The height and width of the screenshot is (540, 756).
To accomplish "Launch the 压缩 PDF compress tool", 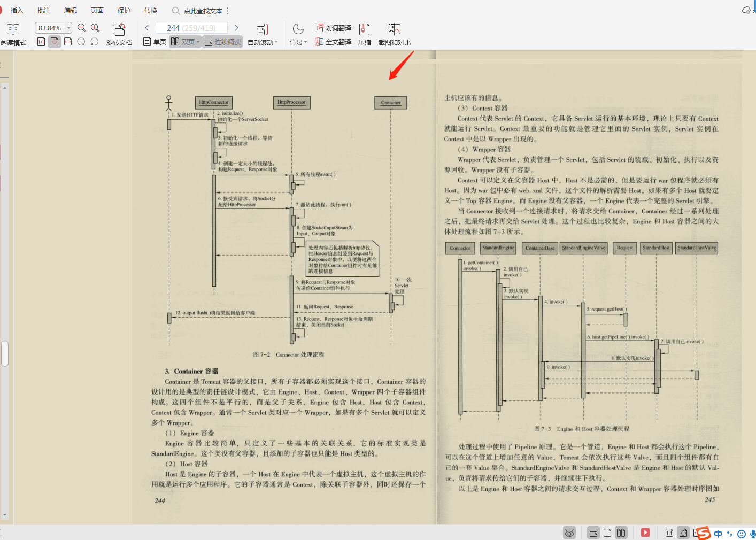I will pyautogui.click(x=364, y=34).
